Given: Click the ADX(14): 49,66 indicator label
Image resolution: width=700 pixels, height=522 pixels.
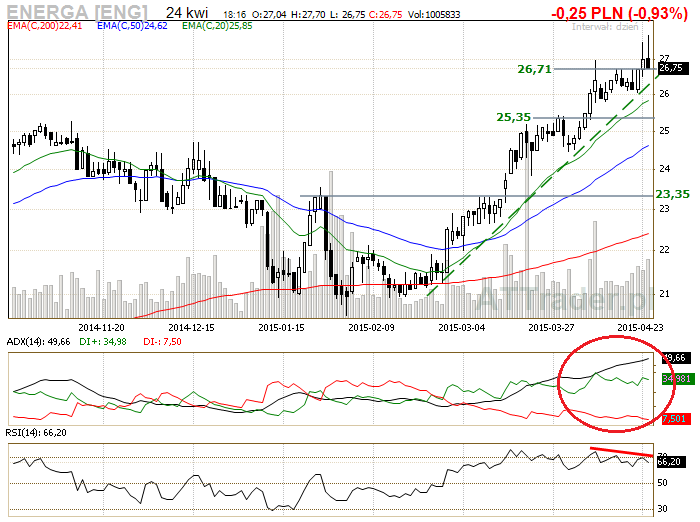Looking at the screenshot, I should coord(38,342).
